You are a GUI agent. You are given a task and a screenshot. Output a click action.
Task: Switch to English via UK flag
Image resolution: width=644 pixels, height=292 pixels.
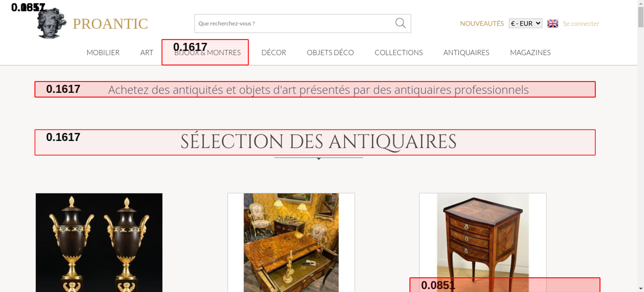[x=553, y=23]
